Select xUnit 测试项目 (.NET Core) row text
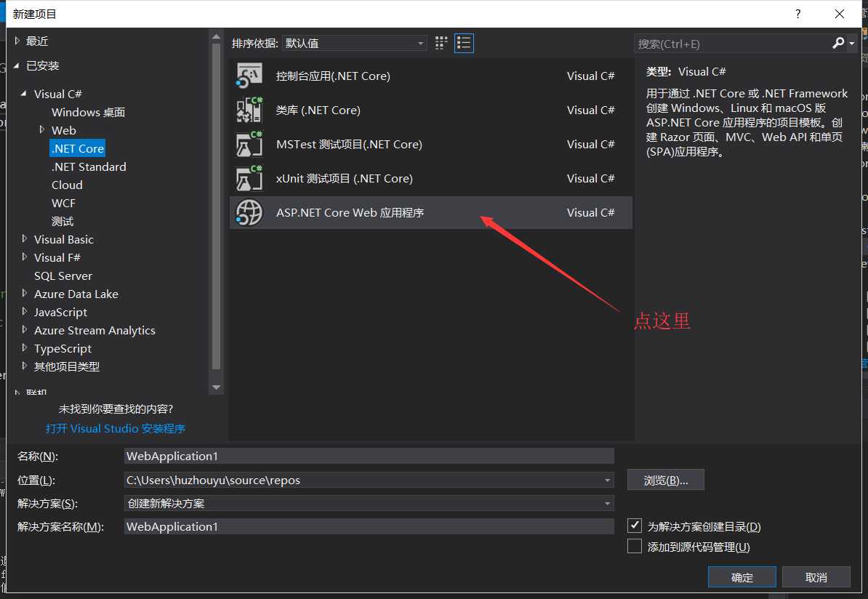The width and height of the screenshot is (868, 599). tap(345, 178)
